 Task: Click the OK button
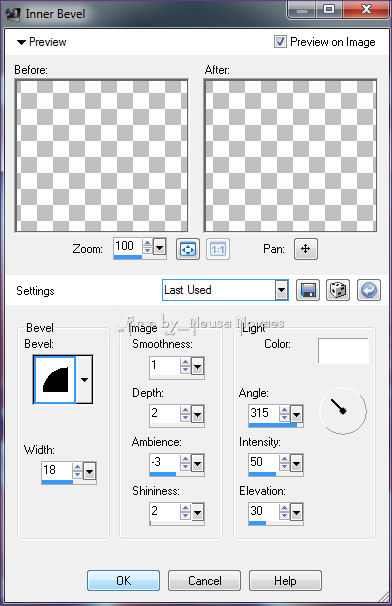coord(123,580)
